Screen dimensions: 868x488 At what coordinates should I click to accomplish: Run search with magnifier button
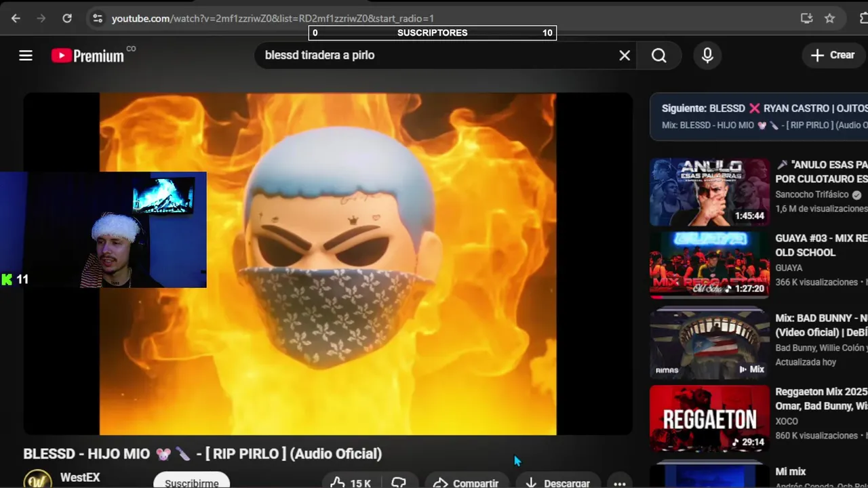pos(659,56)
